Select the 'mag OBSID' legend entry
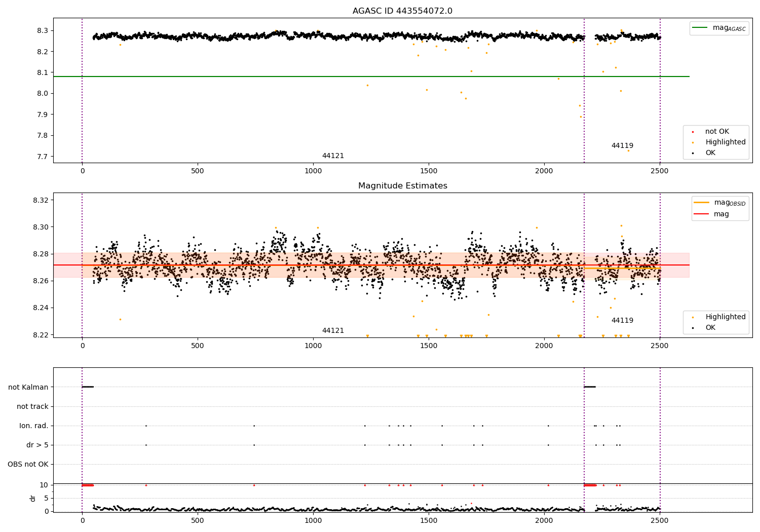 [x=719, y=203]
